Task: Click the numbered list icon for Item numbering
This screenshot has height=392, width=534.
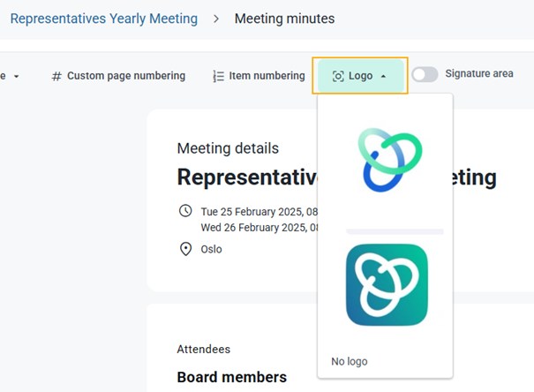Action: [218, 76]
